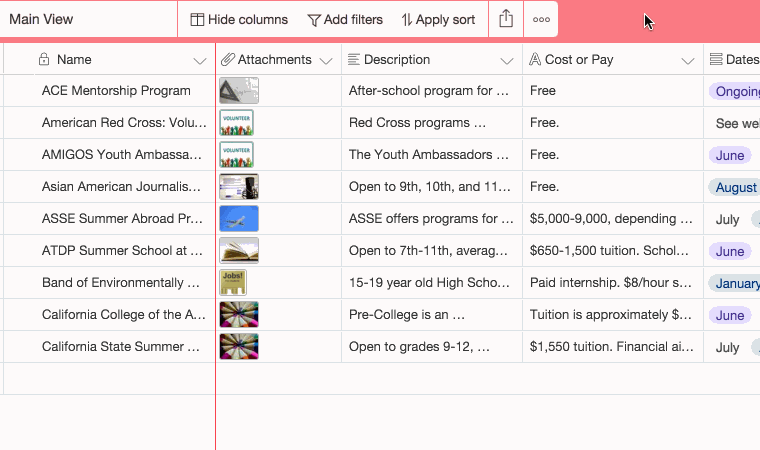Expand the Cost or Pay column dropdown arrow
Image resolution: width=760 pixels, height=450 pixels.
pos(688,61)
